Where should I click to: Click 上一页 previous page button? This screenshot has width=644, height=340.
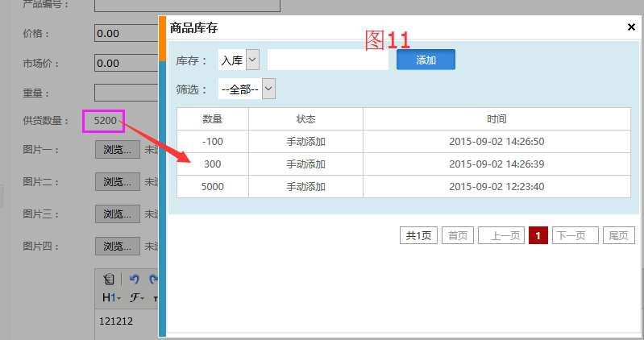click(506, 235)
